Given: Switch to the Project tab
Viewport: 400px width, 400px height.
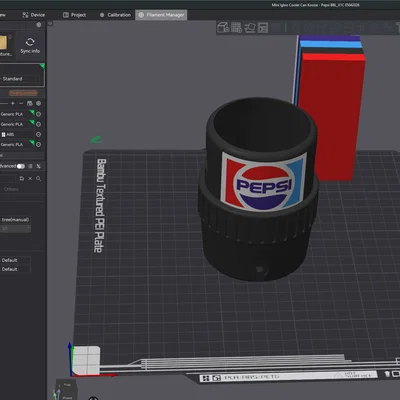Looking at the screenshot, I should click(x=75, y=15).
